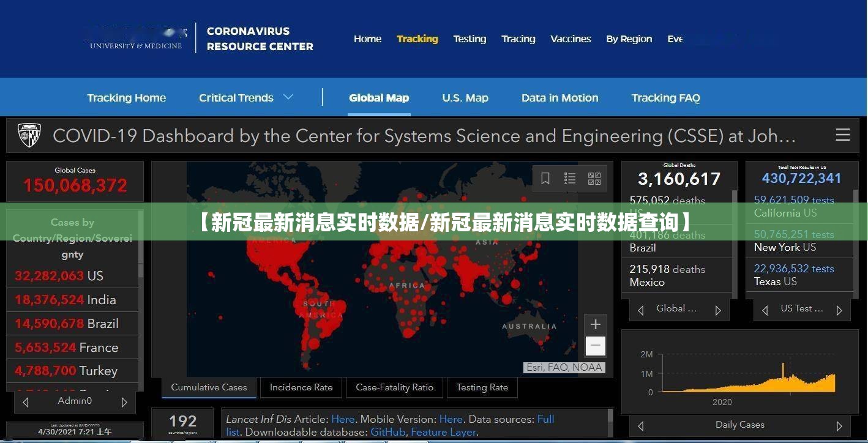Click the 192 countries count
This screenshot has height=443, width=868.
pos(182,422)
